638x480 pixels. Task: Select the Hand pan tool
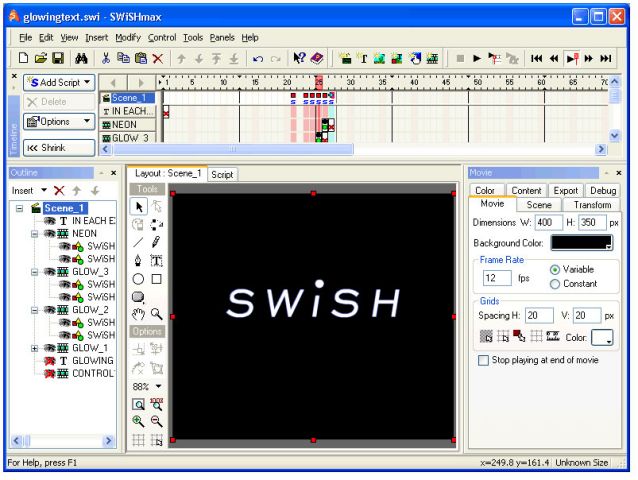(138, 314)
